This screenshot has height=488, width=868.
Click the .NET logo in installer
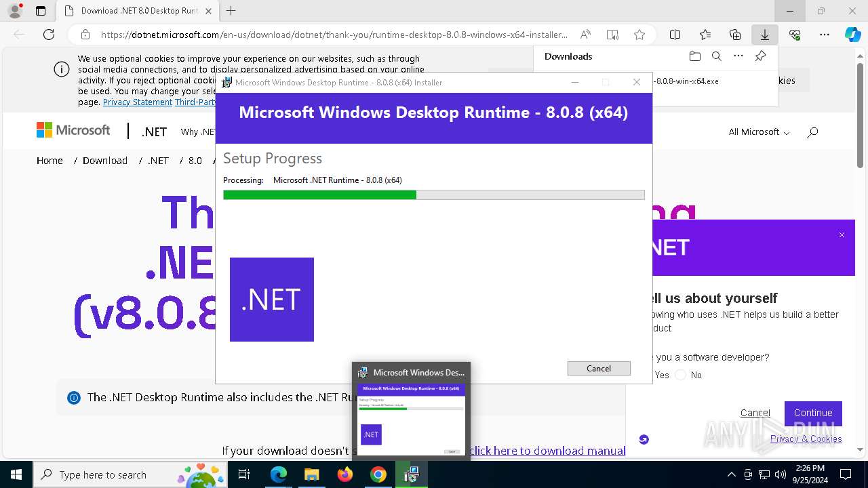[x=272, y=300]
